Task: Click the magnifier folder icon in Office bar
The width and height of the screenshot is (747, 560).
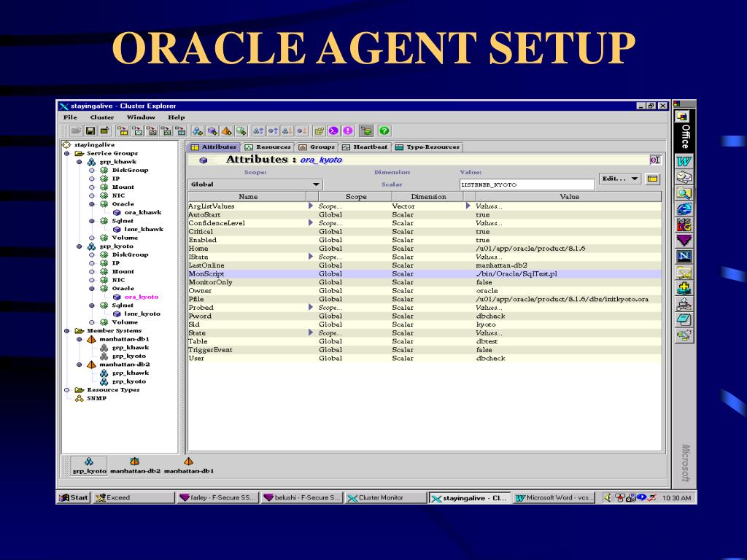Action: pos(684,192)
